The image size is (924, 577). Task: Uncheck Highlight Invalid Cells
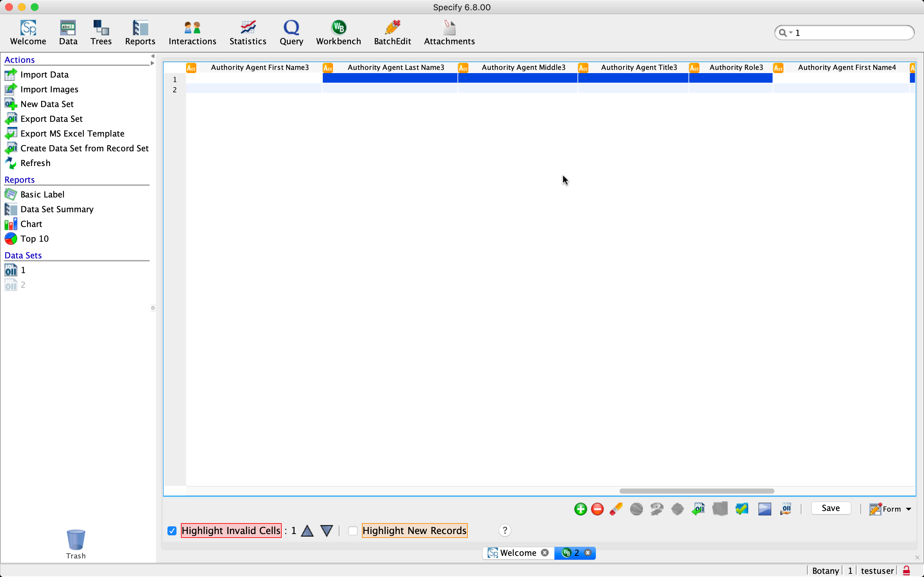[172, 531]
